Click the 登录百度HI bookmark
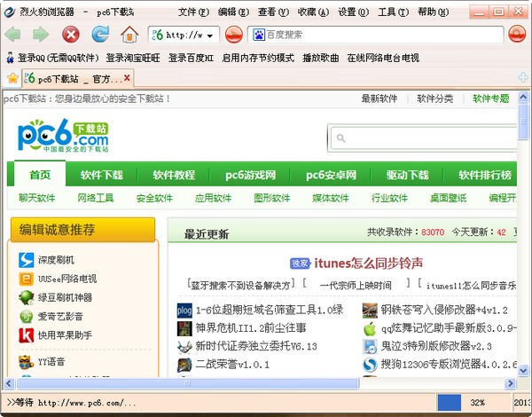532x417 pixels. pyautogui.click(x=191, y=58)
